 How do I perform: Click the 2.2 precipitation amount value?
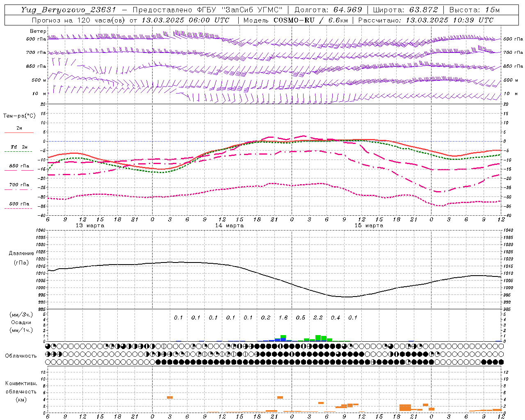point(318,317)
